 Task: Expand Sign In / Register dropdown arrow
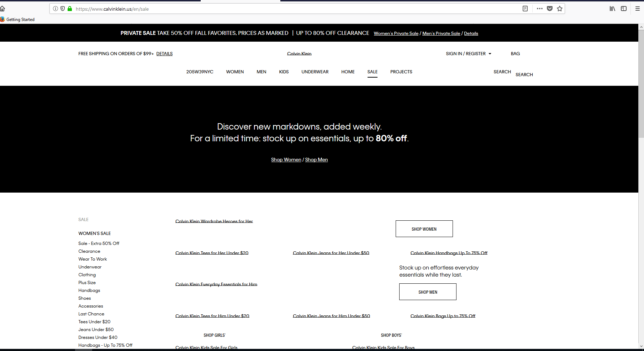tap(490, 54)
